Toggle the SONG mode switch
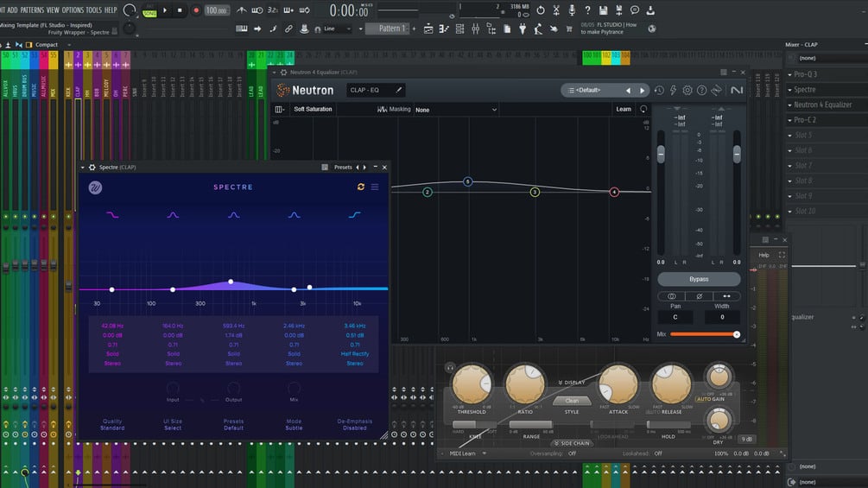Viewport: 868px width, 488px height. (x=150, y=11)
